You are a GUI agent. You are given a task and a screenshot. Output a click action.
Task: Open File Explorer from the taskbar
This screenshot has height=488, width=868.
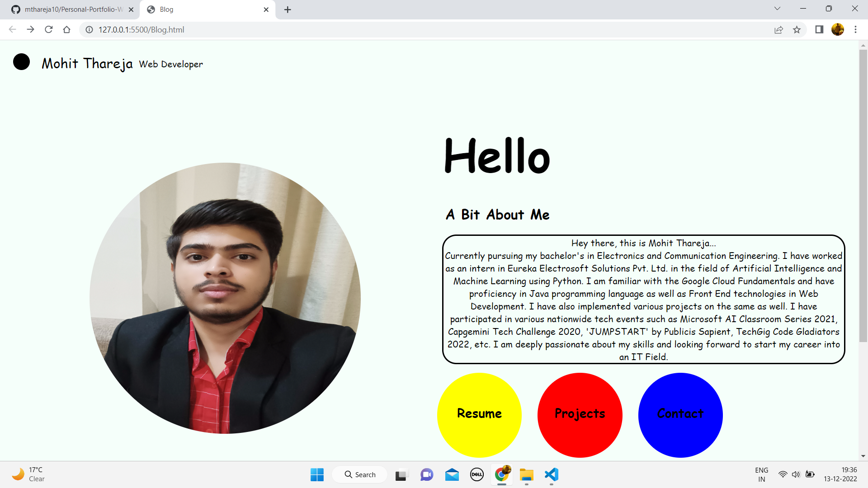tap(526, 475)
